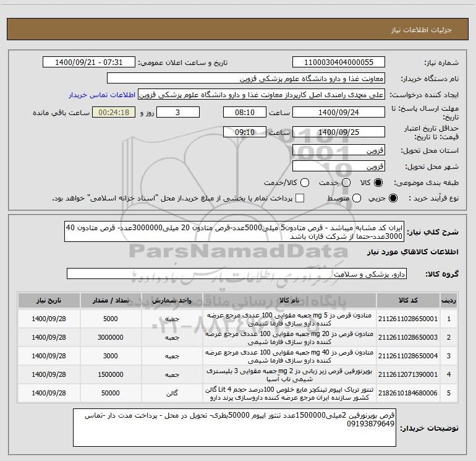Click the request creator name field

point(261,95)
